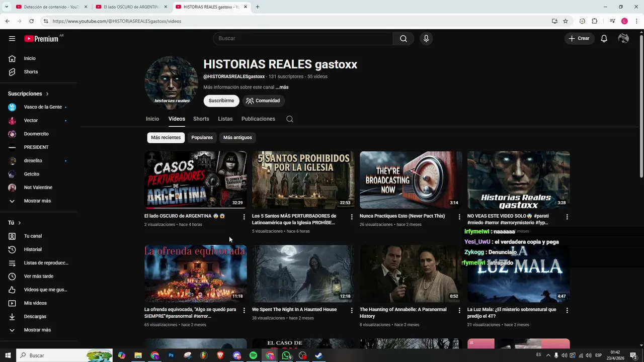The height and width of the screenshot is (362, 644).
Task: Switch to channel Shorts tab
Action: (x=201, y=119)
